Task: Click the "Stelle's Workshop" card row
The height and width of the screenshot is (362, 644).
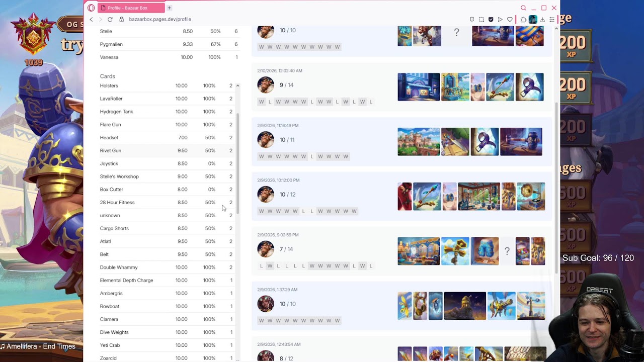Action: tap(167, 176)
